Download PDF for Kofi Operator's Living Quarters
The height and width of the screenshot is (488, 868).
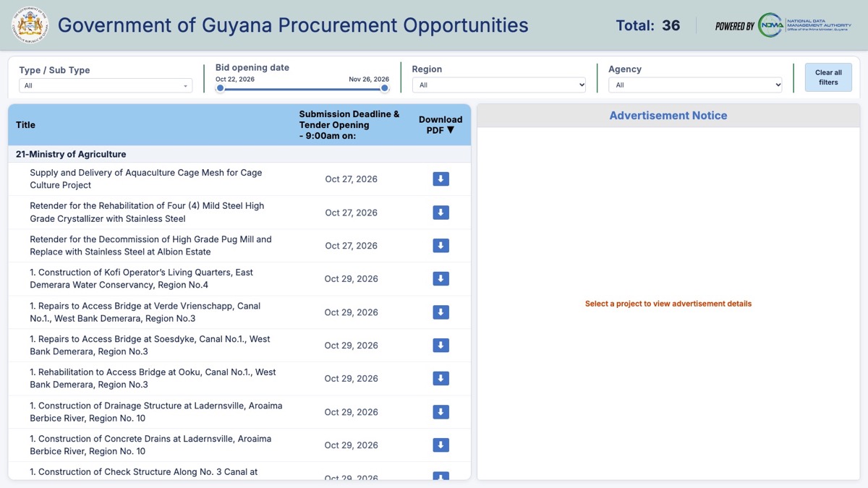coord(441,279)
